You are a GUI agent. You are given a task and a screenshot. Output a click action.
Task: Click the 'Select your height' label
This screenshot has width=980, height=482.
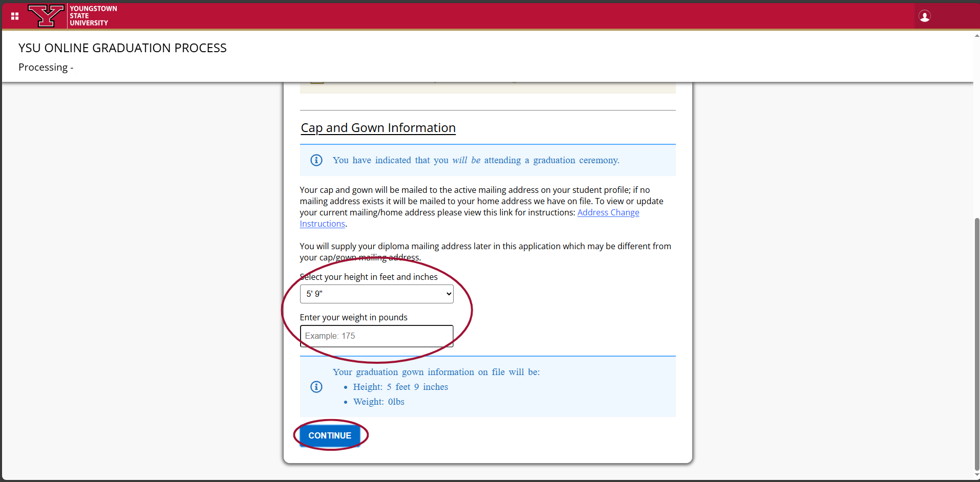pos(369,277)
